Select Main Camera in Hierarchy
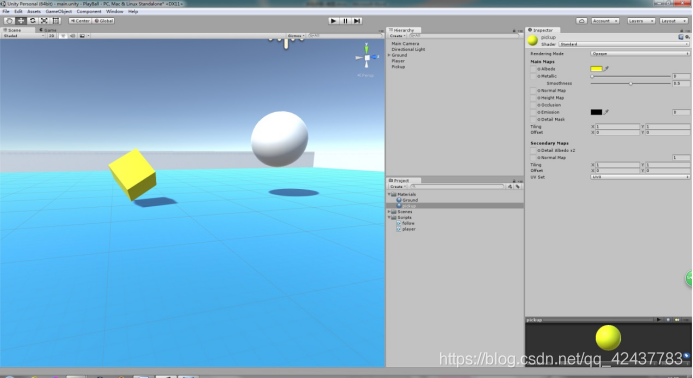The image size is (693, 378). 405,44
